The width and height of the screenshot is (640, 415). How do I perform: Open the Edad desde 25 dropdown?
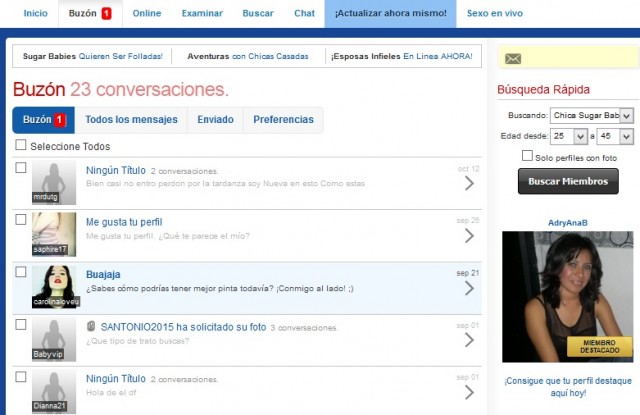click(x=569, y=136)
